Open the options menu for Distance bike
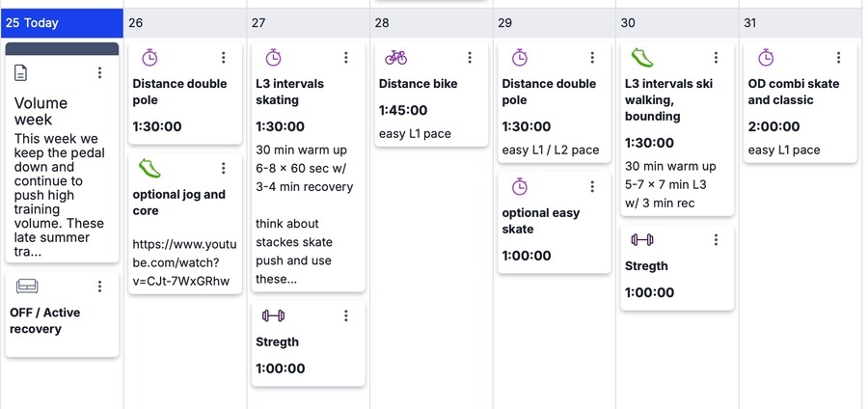868x409 pixels. (x=470, y=58)
